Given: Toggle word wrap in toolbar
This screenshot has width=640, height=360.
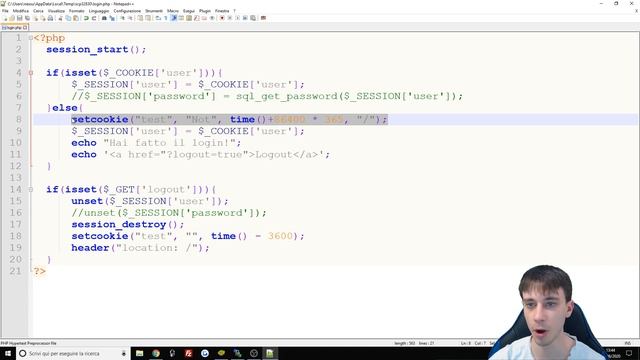Looking at the screenshot, I should 158,18.
